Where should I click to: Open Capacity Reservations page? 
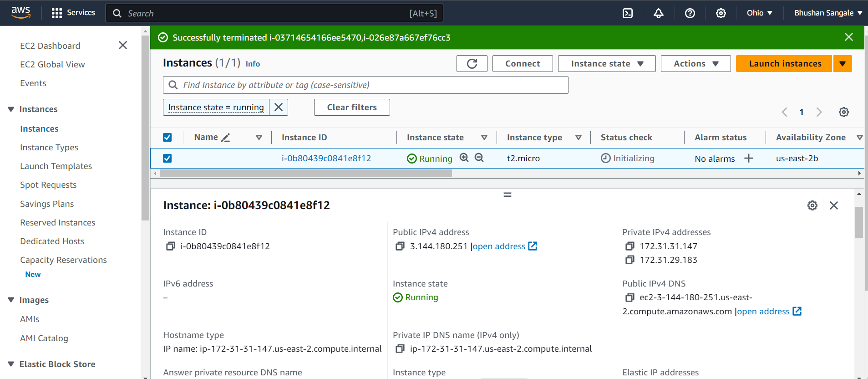click(63, 260)
